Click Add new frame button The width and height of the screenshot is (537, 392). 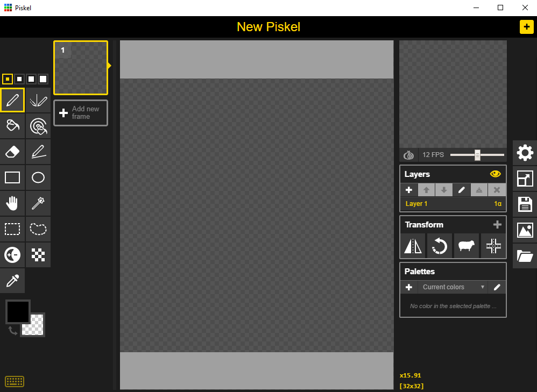[x=81, y=112]
